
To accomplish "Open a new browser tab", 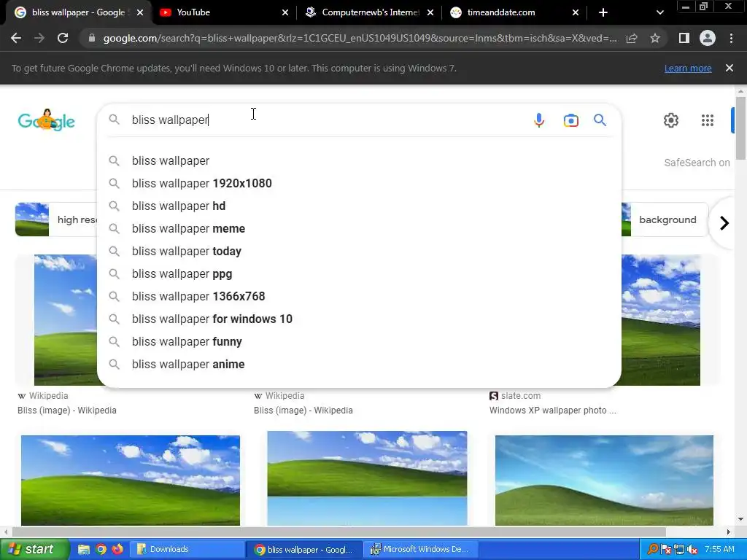I will [603, 12].
